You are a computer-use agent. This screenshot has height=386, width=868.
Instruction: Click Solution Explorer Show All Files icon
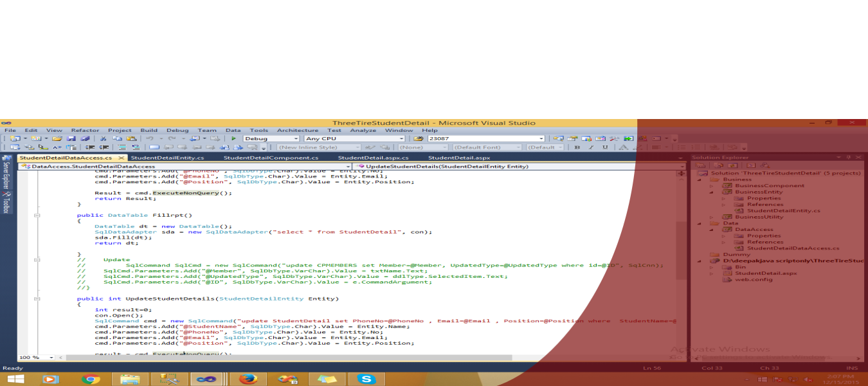click(718, 165)
